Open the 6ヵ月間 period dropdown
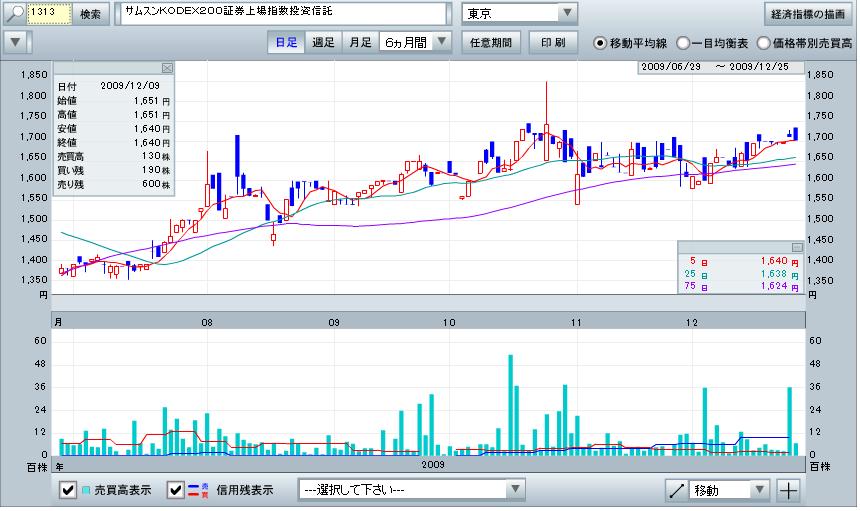The height and width of the screenshot is (511, 860). coord(442,43)
